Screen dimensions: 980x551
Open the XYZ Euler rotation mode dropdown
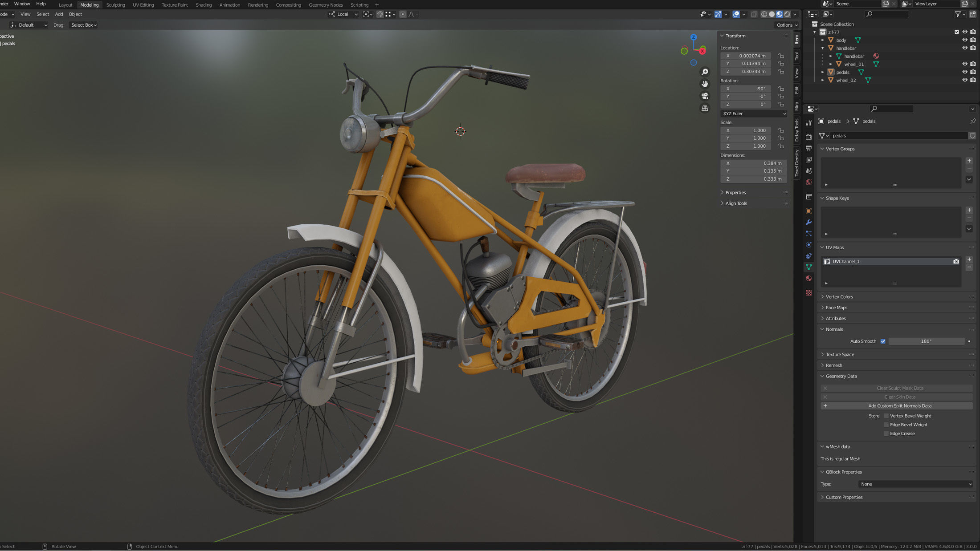(x=754, y=114)
